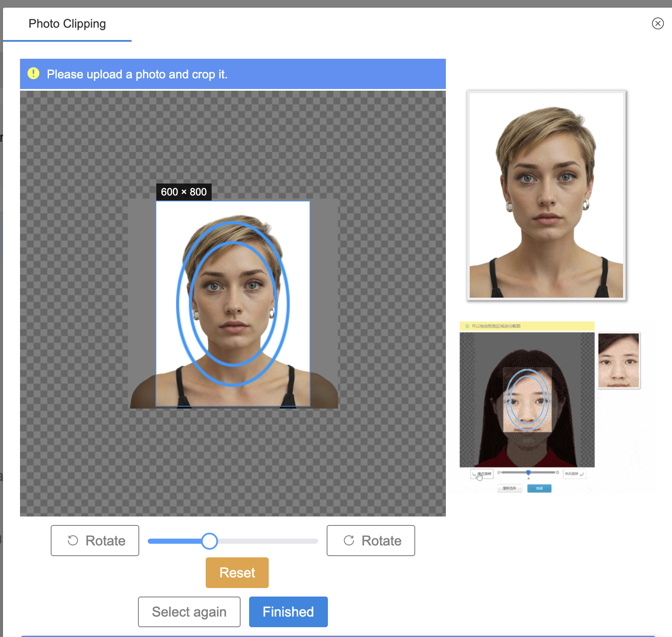
Task: Click the zoom slider handle
Action: pyautogui.click(x=209, y=541)
